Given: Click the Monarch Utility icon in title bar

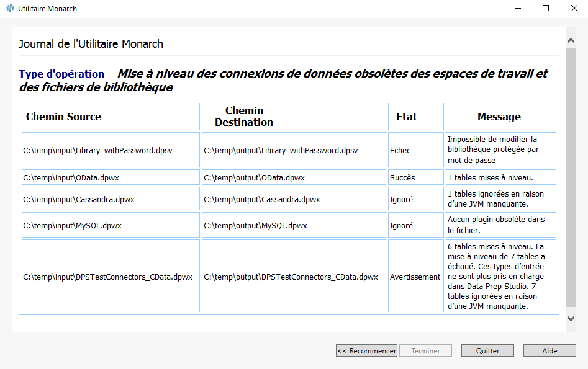Looking at the screenshot, I should click(10, 9).
